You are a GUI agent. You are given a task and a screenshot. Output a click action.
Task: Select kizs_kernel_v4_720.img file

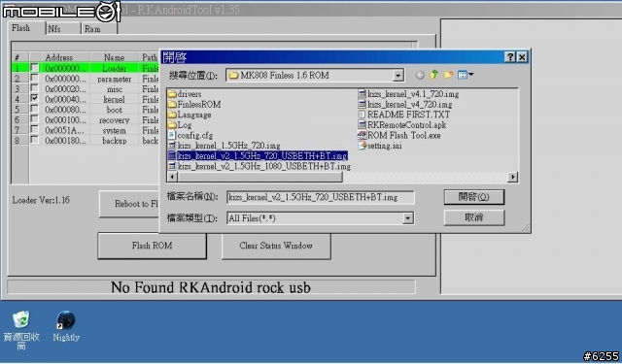click(405, 104)
